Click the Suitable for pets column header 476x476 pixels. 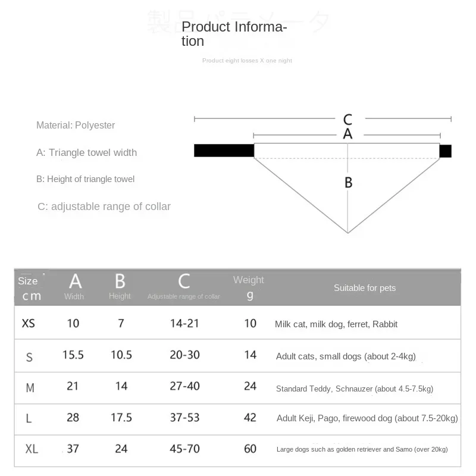point(365,288)
